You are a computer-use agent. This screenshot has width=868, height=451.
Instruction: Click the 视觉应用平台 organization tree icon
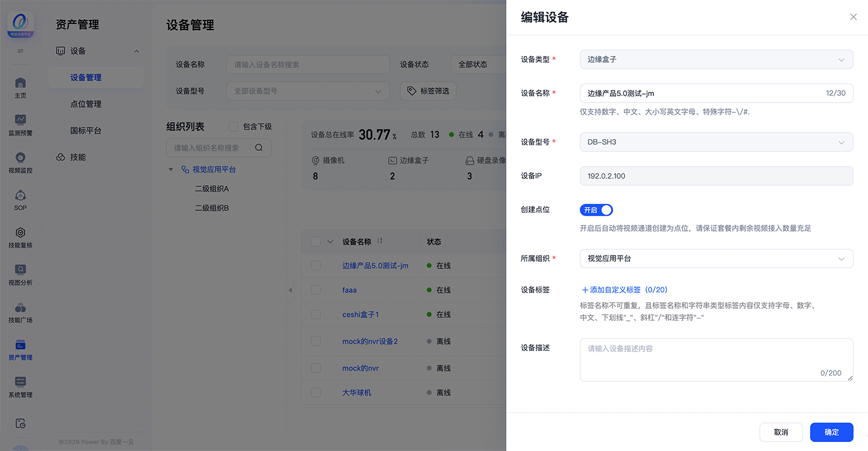tap(185, 169)
